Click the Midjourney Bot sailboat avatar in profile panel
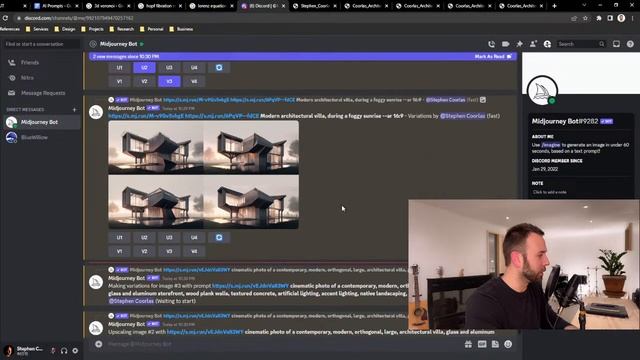The height and width of the screenshot is (360, 640). [x=542, y=91]
